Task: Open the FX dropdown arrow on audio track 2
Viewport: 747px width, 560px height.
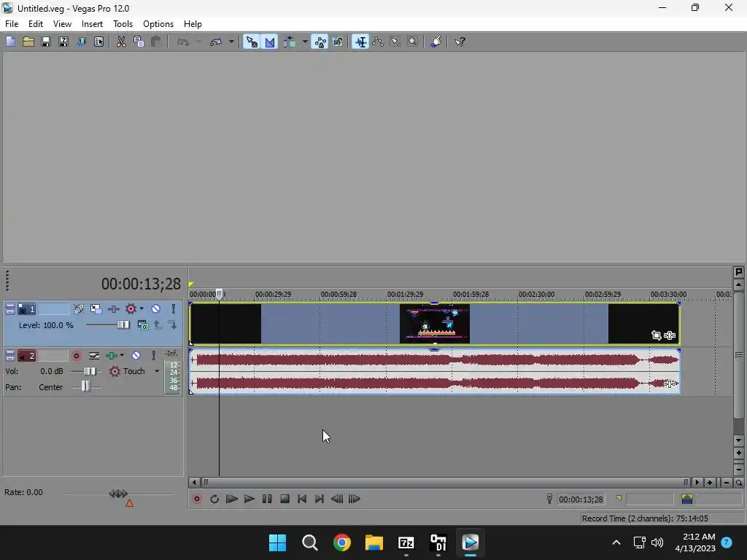Action: click(122, 356)
